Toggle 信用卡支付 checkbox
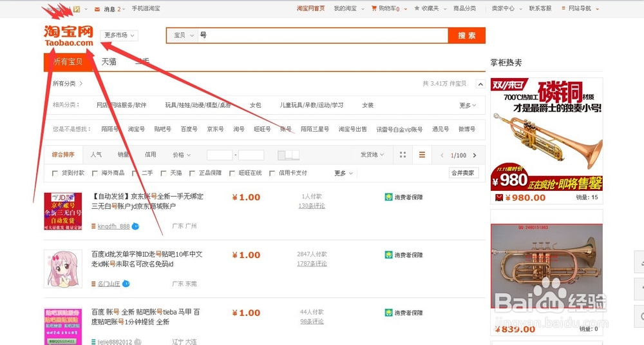Viewport: 644px width, 345px height. (272, 173)
